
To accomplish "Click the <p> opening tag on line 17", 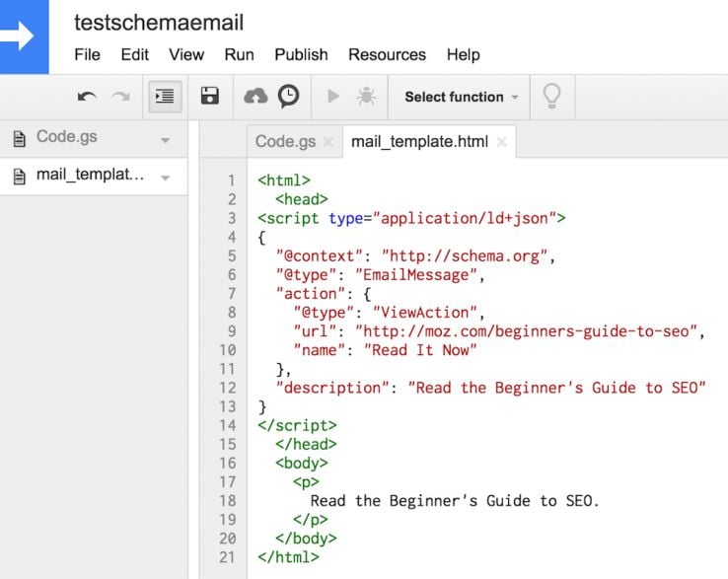I will click(306, 482).
